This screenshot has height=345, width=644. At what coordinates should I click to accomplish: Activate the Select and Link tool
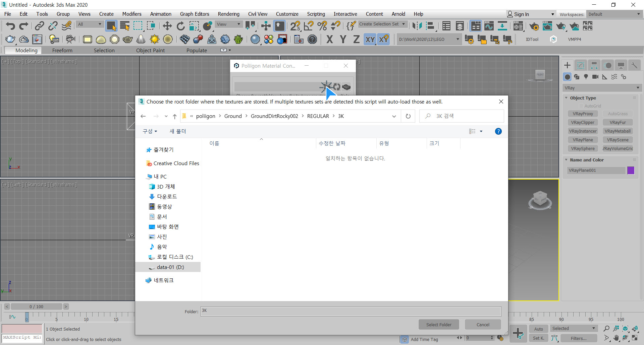click(x=40, y=26)
